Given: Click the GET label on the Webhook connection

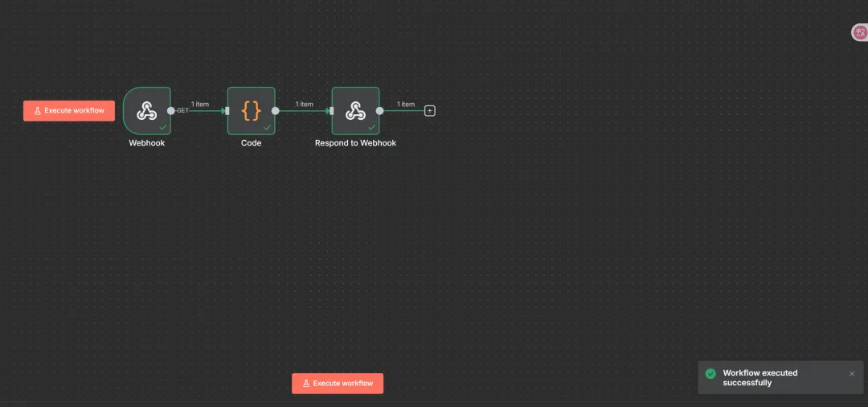Looking at the screenshot, I should click(182, 111).
